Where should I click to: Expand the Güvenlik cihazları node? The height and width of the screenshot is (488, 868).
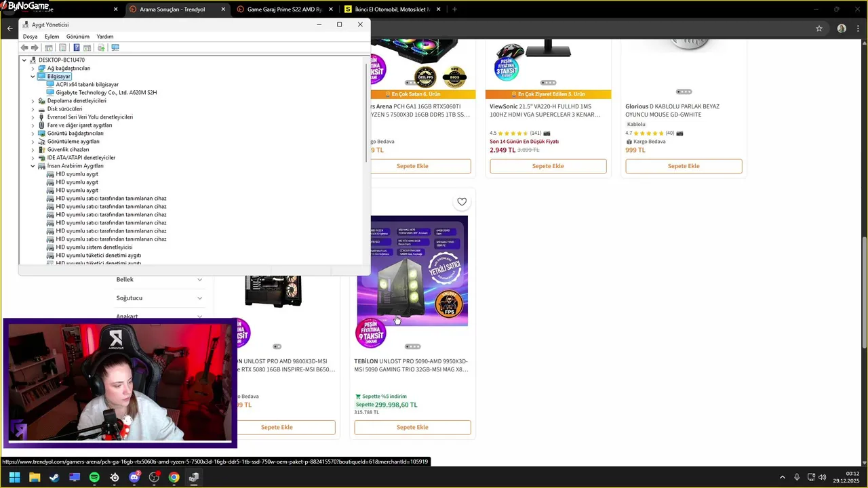click(x=33, y=149)
